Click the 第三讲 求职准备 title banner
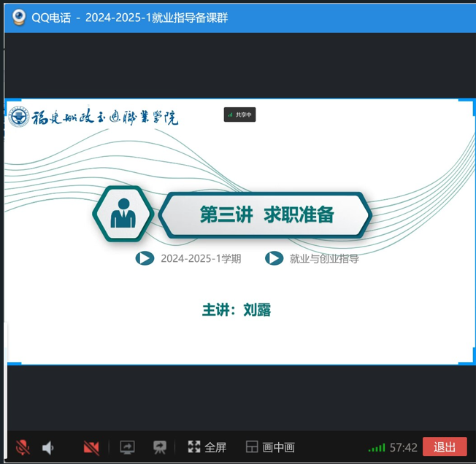The height and width of the screenshot is (464, 476). tap(266, 214)
